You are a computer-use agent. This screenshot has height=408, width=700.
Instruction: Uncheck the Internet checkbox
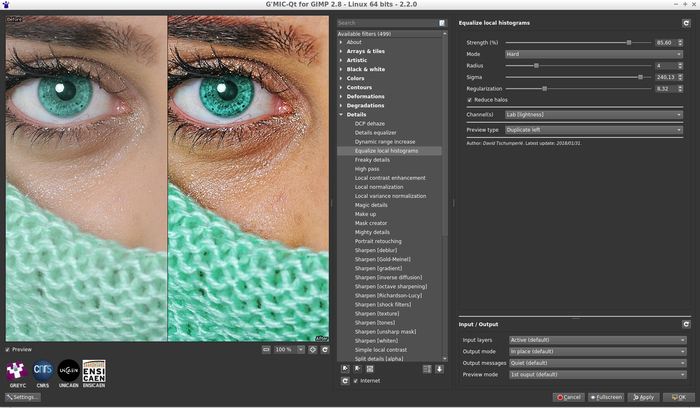356,380
